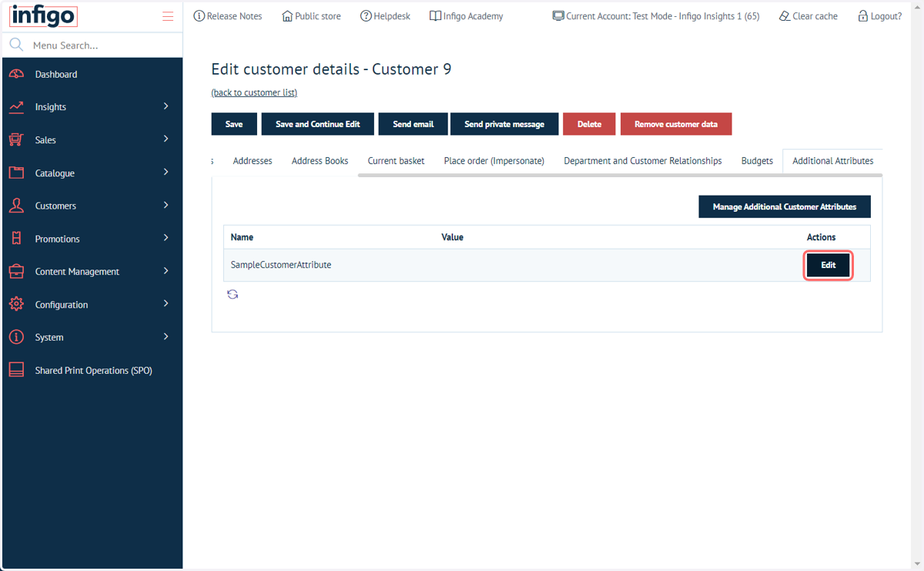Viewport: 924px width, 571px height.
Task: Click the Promotions tag icon
Action: pos(16,239)
